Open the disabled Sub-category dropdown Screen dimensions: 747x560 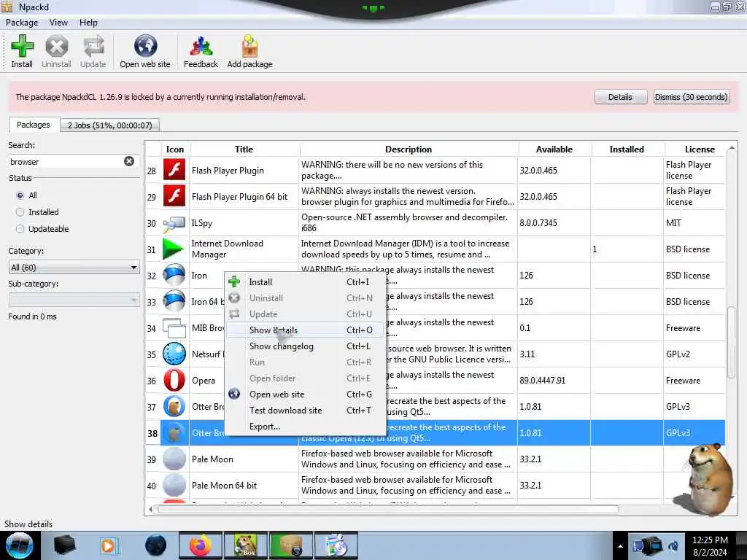(x=74, y=300)
